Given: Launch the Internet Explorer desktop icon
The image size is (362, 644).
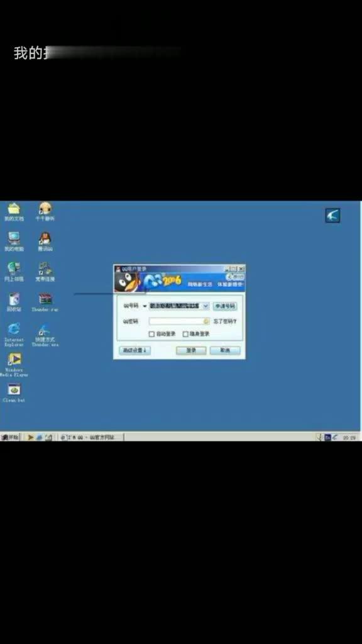Looking at the screenshot, I should [14, 335].
